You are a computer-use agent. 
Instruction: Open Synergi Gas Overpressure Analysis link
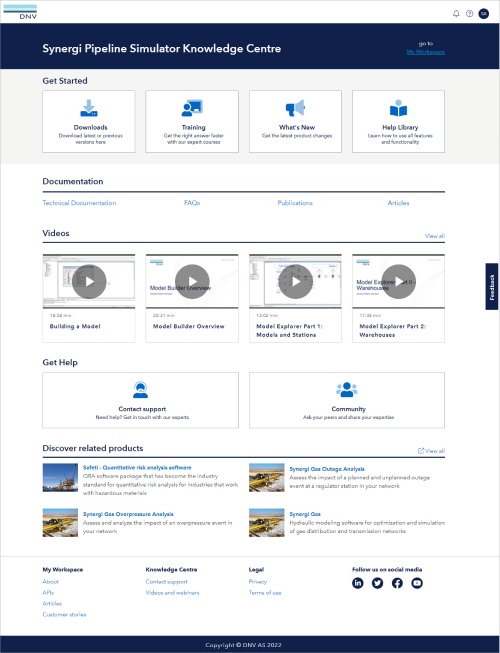tap(128, 514)
